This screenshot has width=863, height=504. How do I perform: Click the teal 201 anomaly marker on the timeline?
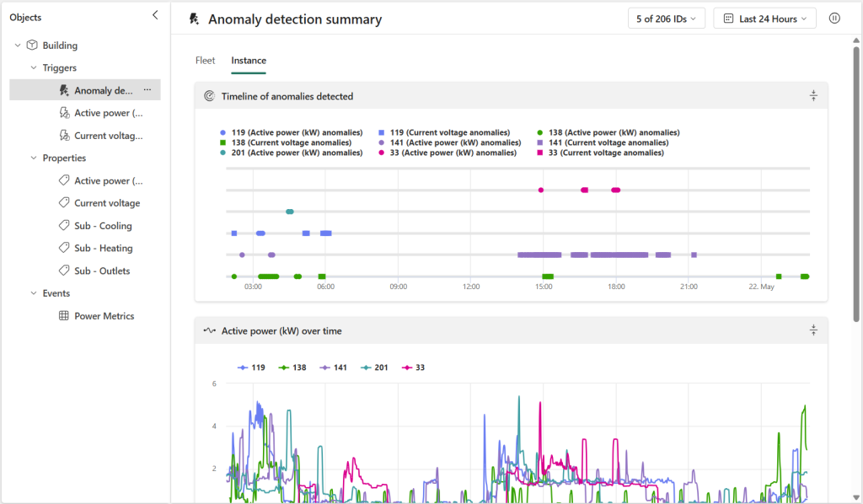tap(290, 212)
